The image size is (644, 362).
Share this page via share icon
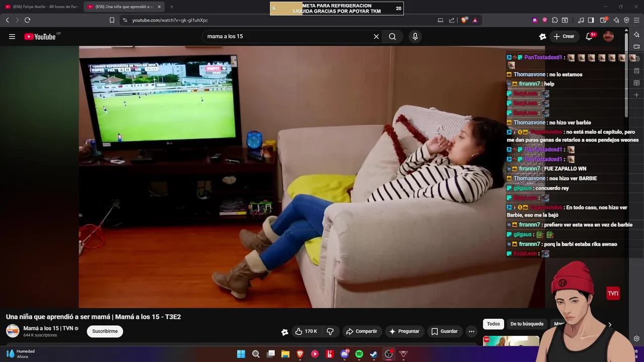(452, 20)
